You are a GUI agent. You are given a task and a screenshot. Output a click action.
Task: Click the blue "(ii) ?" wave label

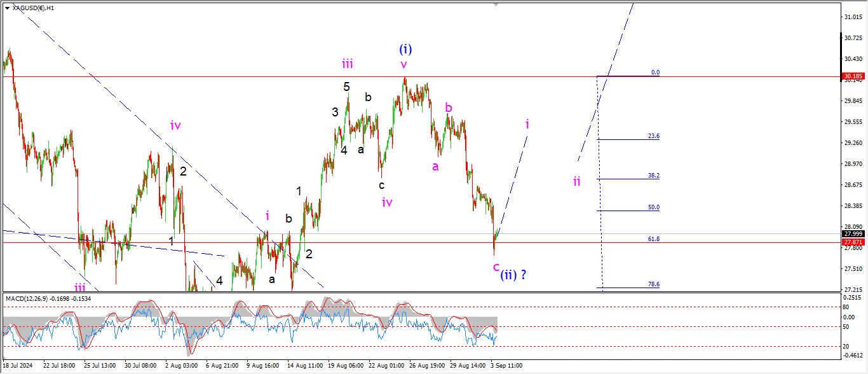[x=513, y=275]
